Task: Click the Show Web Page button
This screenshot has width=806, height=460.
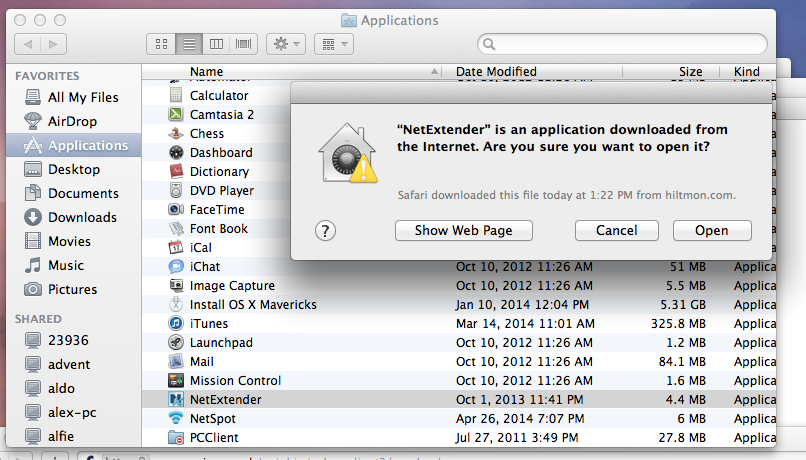Action: (x=464, y=230)
